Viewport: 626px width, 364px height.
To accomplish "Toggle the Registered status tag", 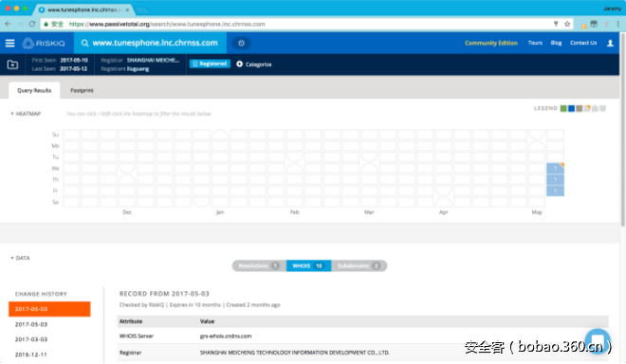I will tap(210, 64).
